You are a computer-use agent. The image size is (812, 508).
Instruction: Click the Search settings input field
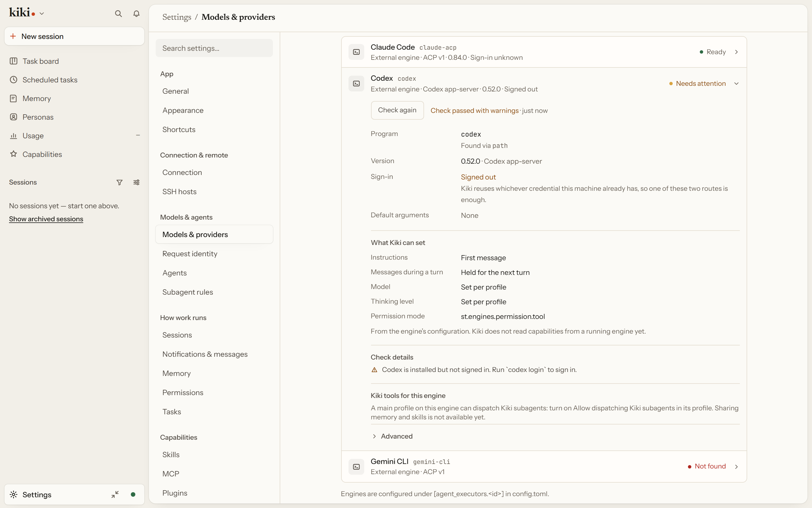coord(214,48)
